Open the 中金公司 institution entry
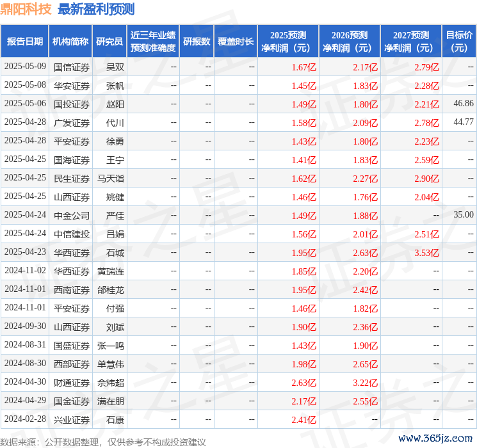 click(71, 216)
